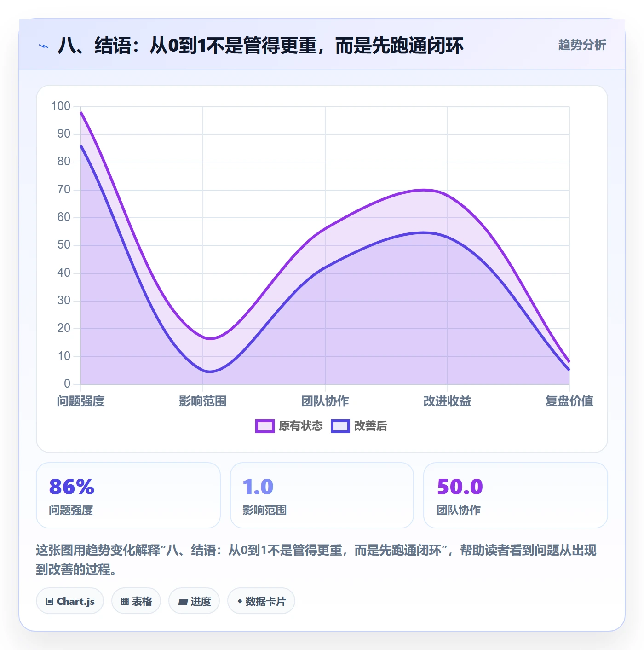The image size is (644, 650).
Task: Click the 趋势分析 label in the header
Action: [582, 45]
